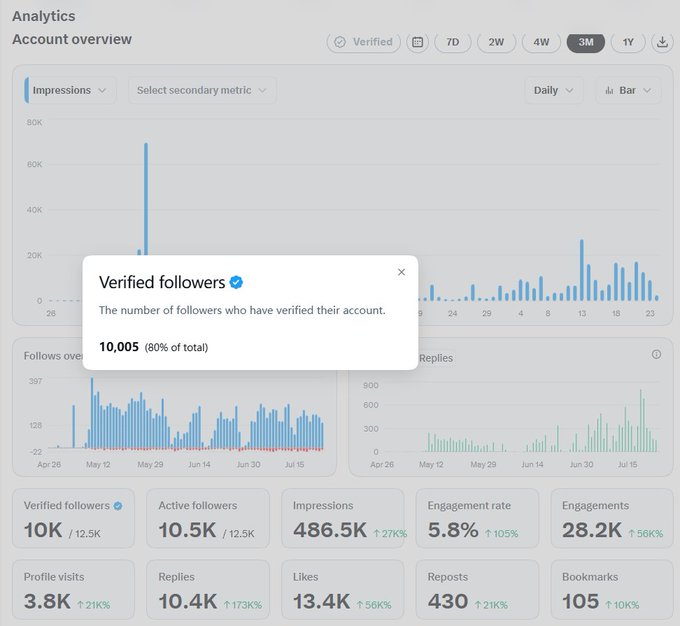Click the ↑10K% change on Bookmarks card
The height and width of the screenshot is (626, 680).
(622, 605)
